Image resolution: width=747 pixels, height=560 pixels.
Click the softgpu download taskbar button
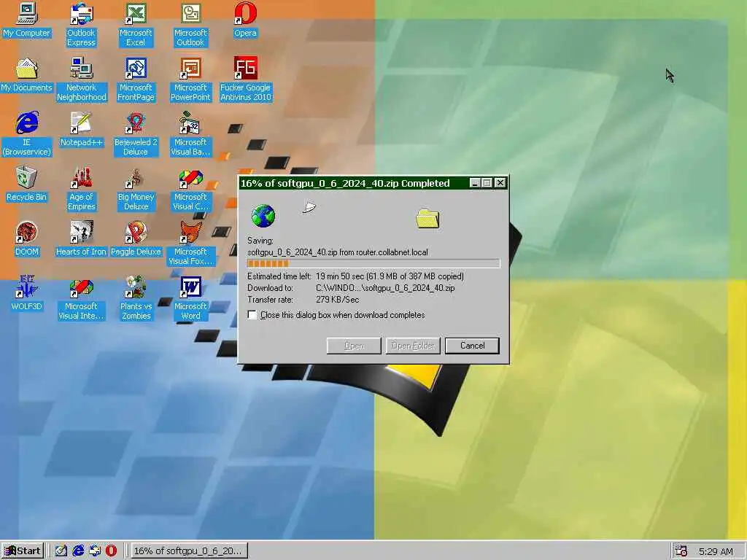point(189,551)
